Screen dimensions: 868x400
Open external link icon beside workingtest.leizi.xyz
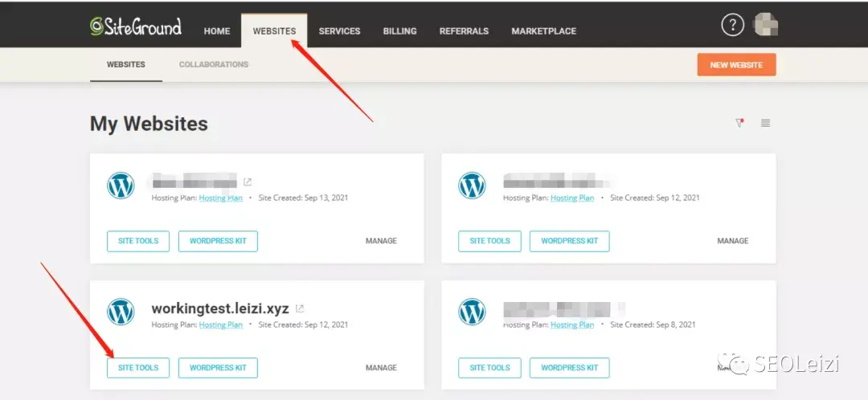point(300,308)
